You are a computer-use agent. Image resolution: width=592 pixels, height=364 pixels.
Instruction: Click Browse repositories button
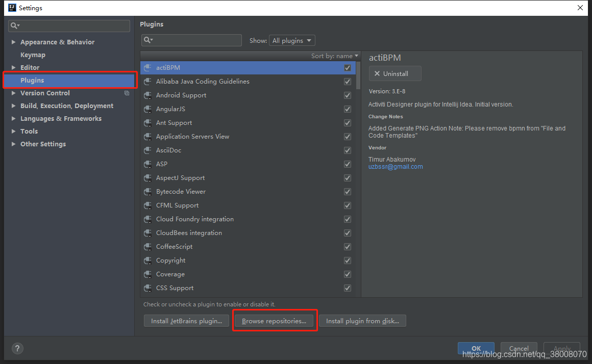[x=274, y=321]
